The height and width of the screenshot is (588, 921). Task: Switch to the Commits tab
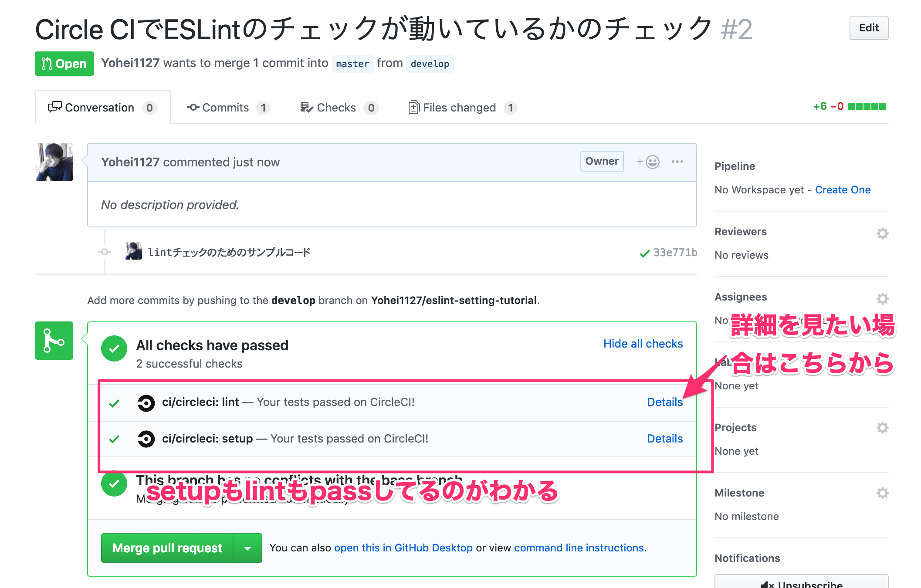pyautogui.click(x=225, y=108)
